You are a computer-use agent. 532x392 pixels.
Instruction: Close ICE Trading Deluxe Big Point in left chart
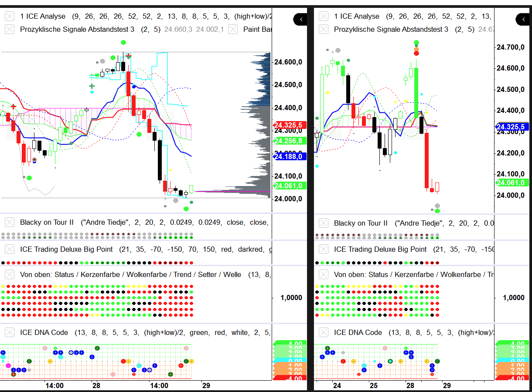point(10,250)
